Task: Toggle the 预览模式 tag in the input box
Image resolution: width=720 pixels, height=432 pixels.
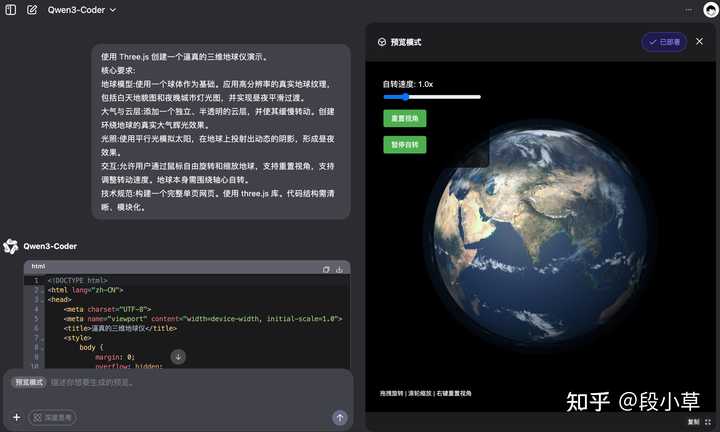Action: click(x=29, y=382)
